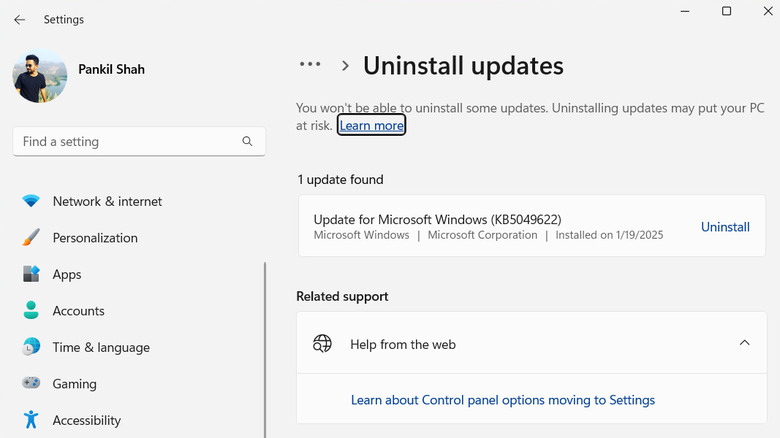Open Control panel options moving to Settings link
Viewport: 780px width, 438px height.
[x=502, y=400]
